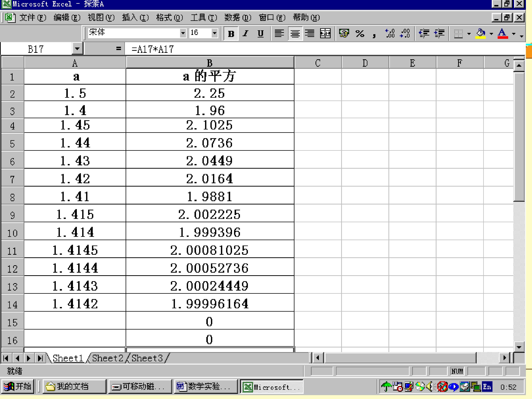The height and width of the screenshot is (399, 532).
Task: Open the font name 宋体 dropdown
Action: [183, 33]
